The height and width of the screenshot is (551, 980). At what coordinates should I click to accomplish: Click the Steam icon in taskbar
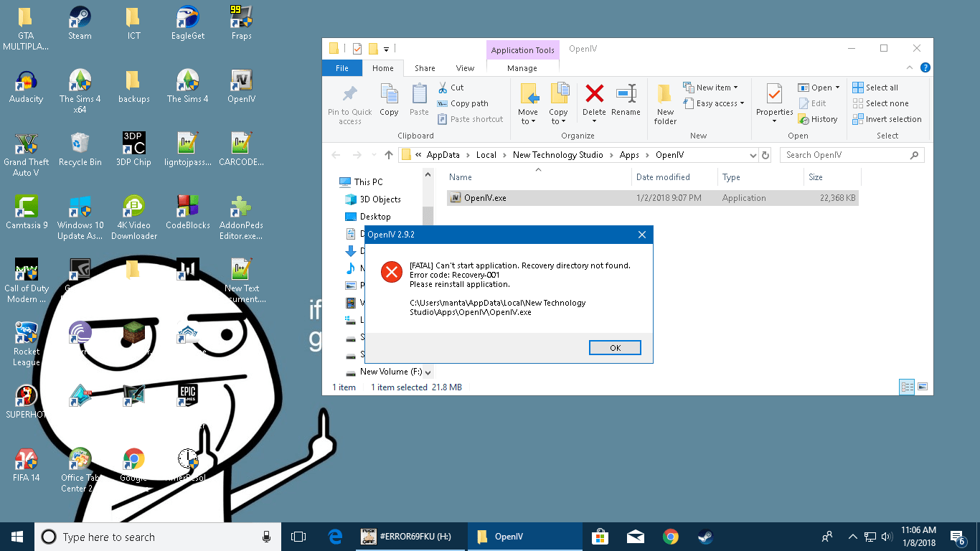click(706, 537)
